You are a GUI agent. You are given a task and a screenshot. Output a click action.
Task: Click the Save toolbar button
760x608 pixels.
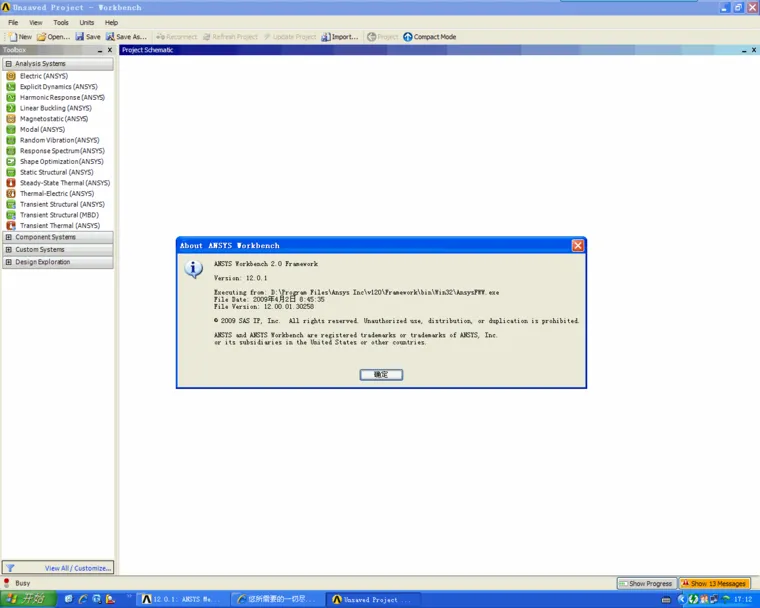tap(88, 37)
